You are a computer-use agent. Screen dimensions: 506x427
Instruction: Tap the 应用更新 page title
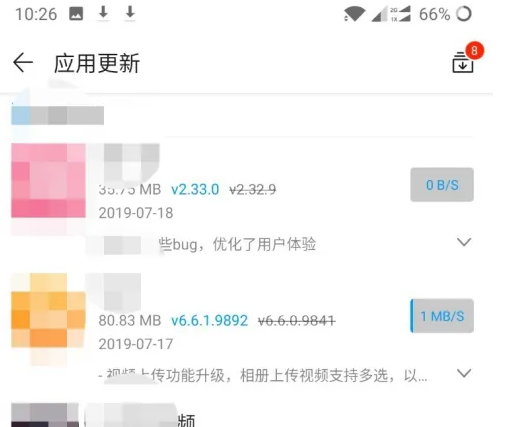tap(97, 63)
